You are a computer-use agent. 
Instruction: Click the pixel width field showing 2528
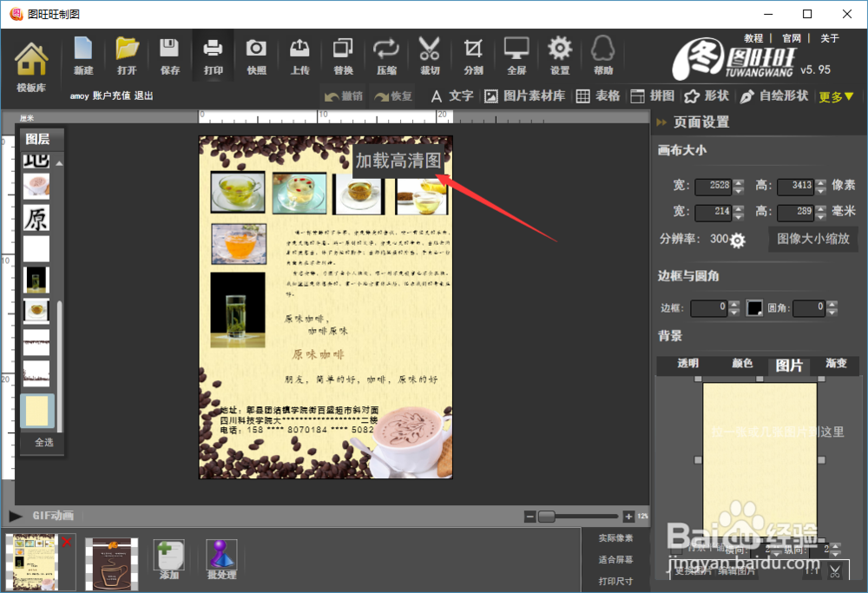(713, 186)
